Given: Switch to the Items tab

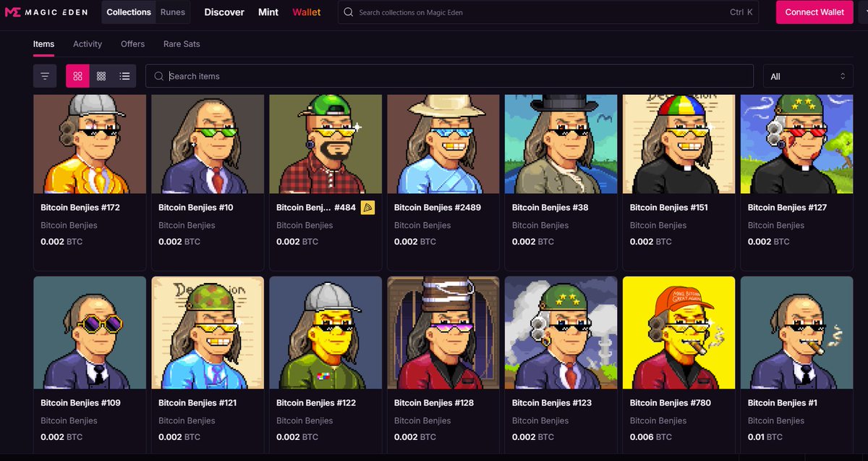Looking at the screenshot, I should (43, 44).
